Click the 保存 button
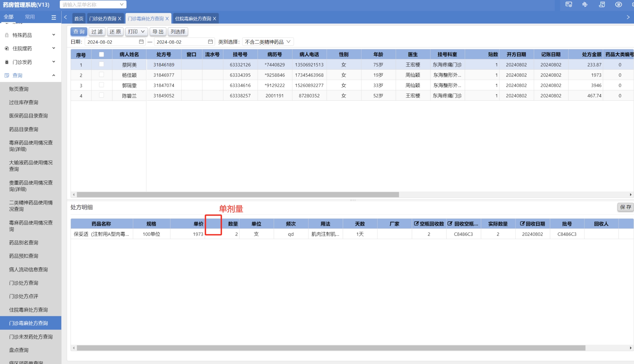 (x=625, y=207)
